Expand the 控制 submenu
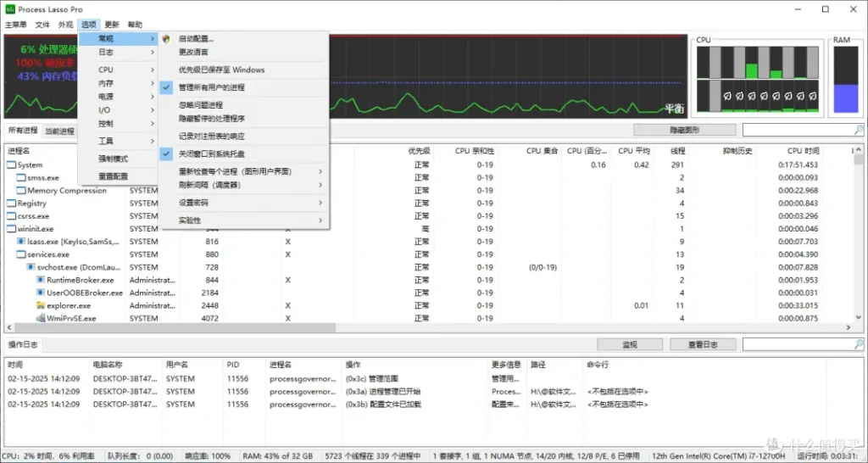Viewport: 868px width, 463px height. 119,123
